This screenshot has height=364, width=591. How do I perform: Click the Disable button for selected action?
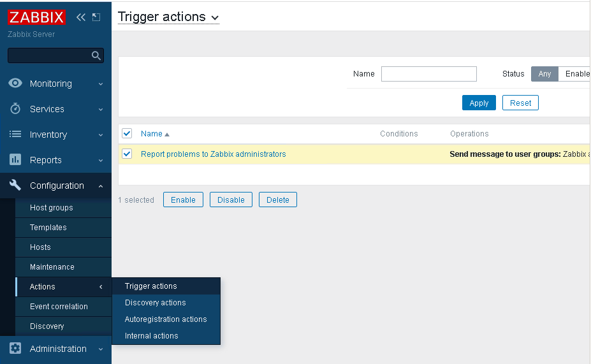231,200
